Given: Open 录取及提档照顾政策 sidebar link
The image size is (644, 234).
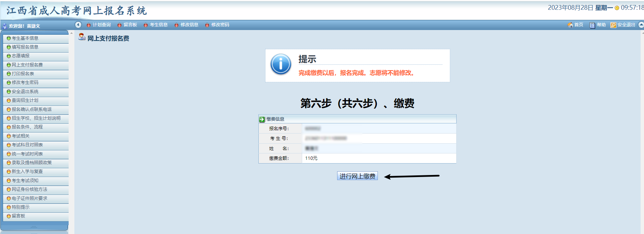Looking at the screenshot, I should [32, 163].
